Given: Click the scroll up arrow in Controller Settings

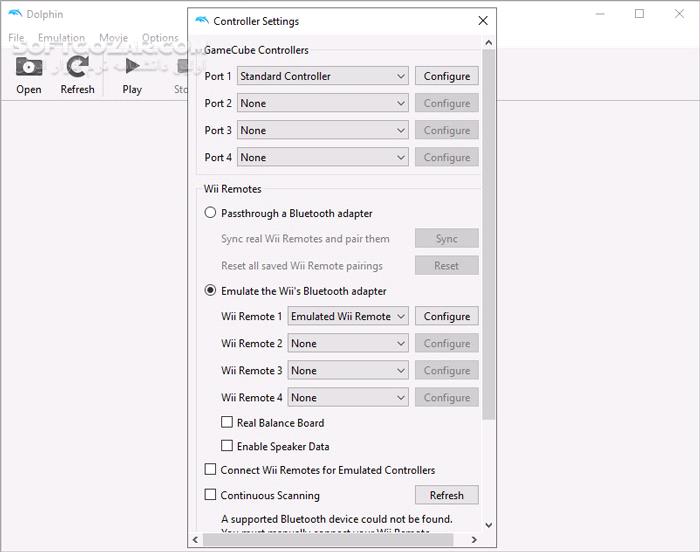Looking at the screenshot, I should [x=489, y=43].
